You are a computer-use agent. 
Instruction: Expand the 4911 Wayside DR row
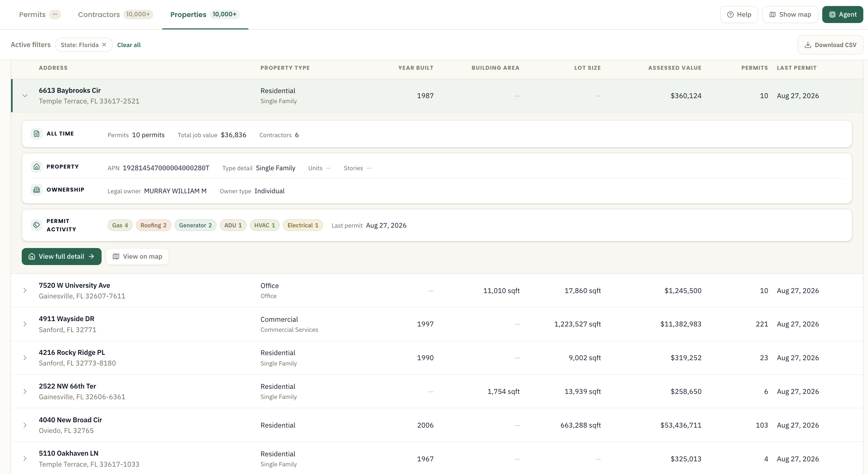click(x=25, y=324)
